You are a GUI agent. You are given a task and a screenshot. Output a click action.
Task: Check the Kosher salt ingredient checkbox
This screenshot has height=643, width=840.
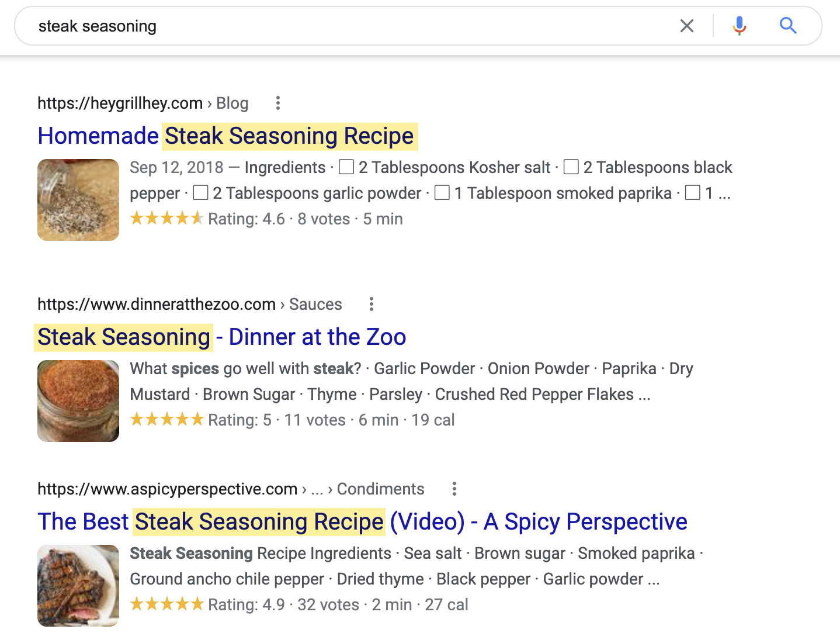point(346,167)
